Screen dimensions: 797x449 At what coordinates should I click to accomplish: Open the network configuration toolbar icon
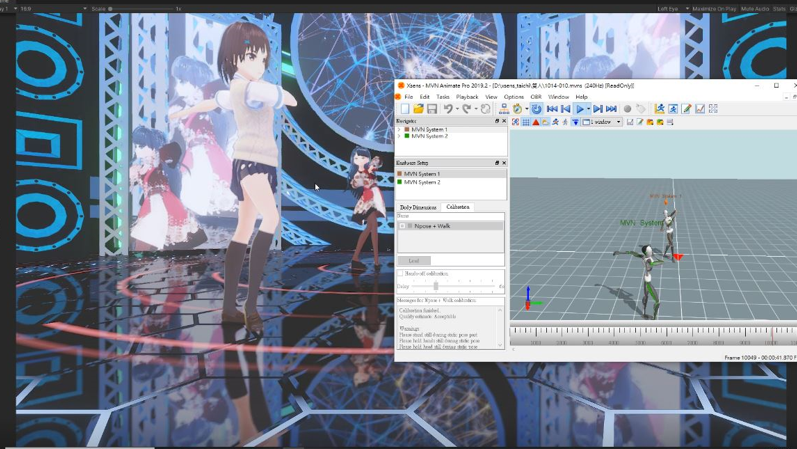(504, 109)
